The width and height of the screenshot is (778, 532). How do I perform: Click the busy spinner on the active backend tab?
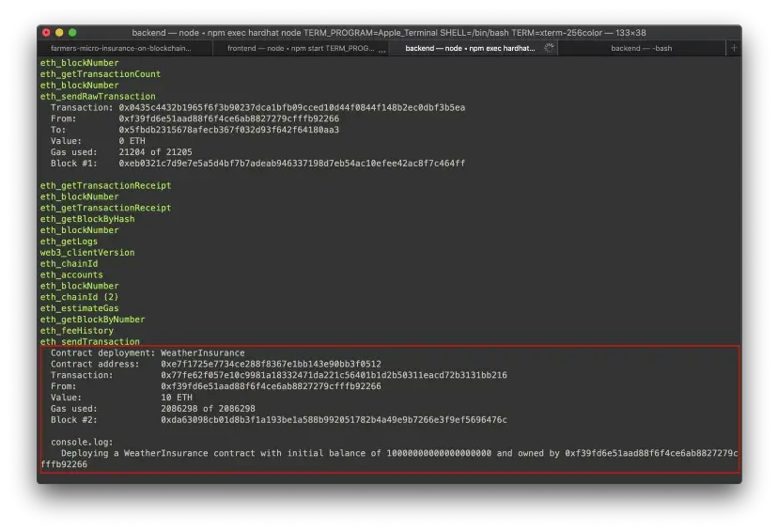coord(548,48)
